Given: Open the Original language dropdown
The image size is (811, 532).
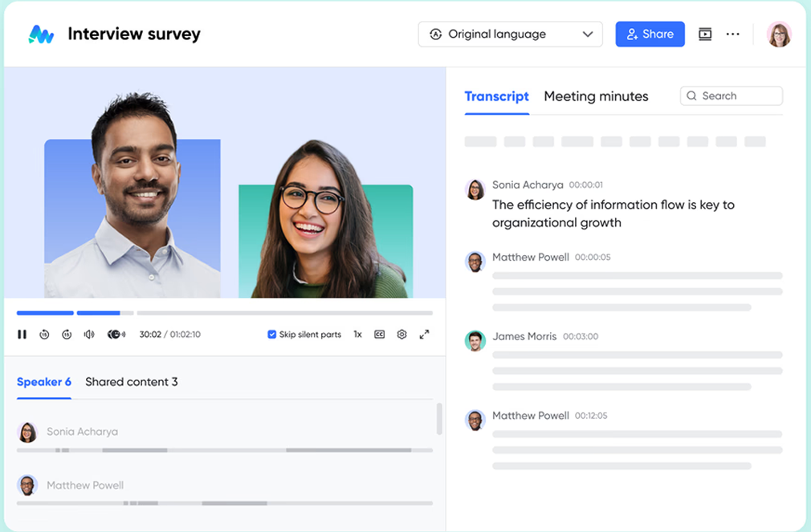Looking at the screenshot, I should tap(510, 35).
